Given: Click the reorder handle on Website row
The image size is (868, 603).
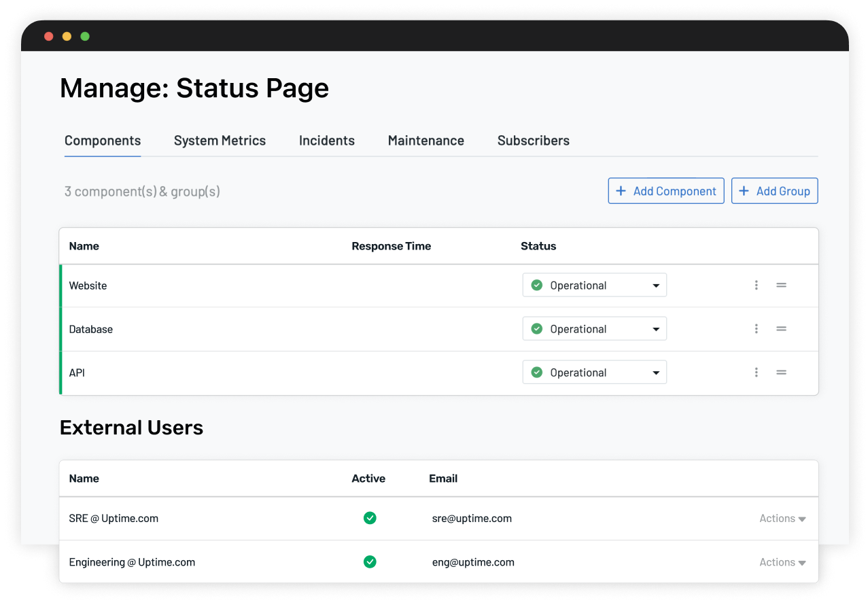Looking at the screenshot, I should [782, 286].
